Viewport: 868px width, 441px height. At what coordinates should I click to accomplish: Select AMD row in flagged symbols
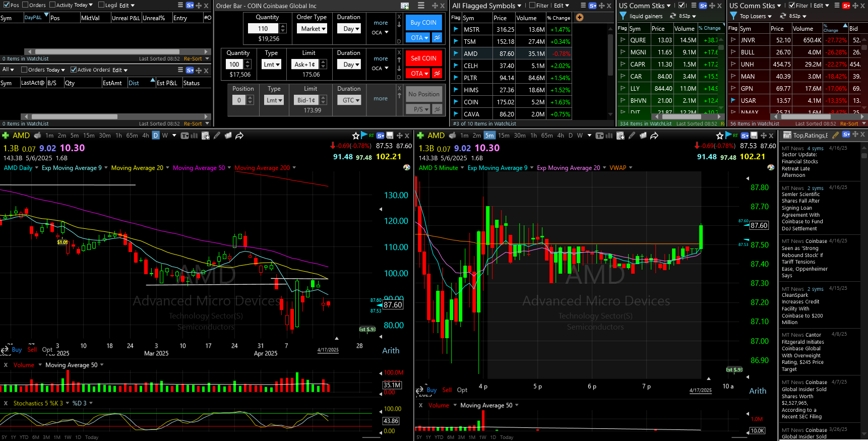pos(511,54)
